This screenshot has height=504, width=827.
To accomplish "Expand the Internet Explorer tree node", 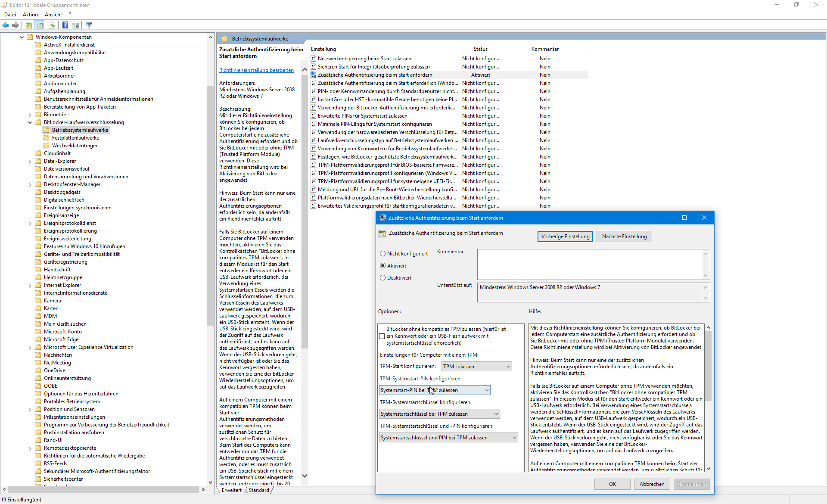I will coord(30,285).
